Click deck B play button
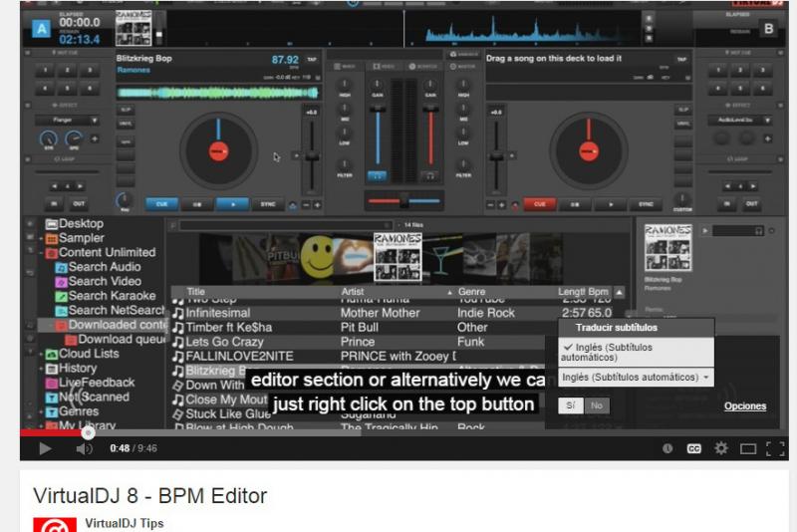 coord(610,204)
